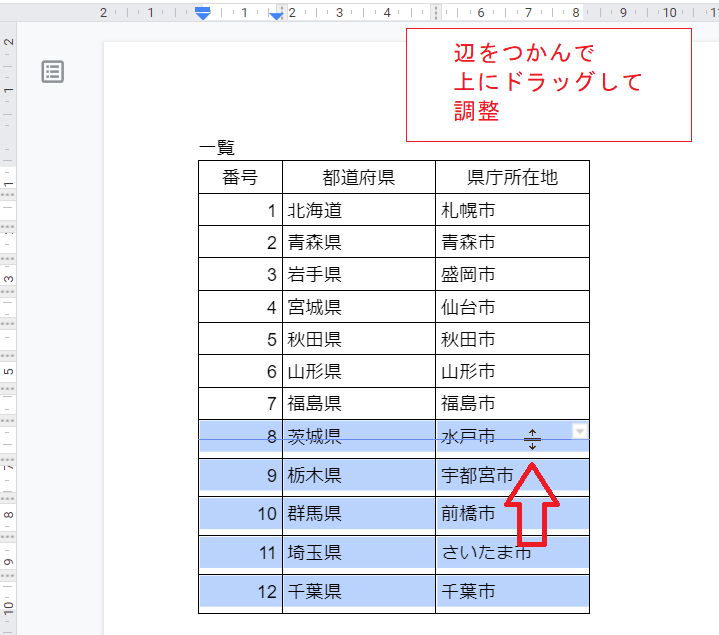
Task: Click the number 10 cell in 群馬県 row
Action: (x=240, y=516)
